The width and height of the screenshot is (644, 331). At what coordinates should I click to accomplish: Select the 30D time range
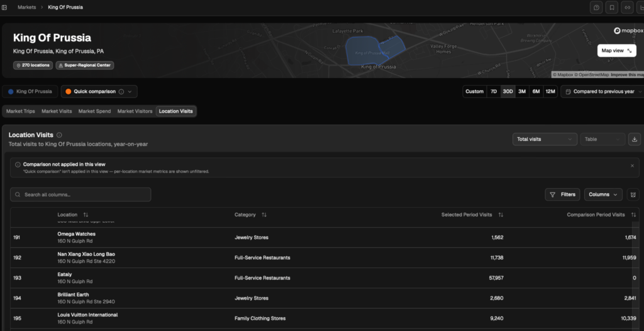(x=508, y=91)
